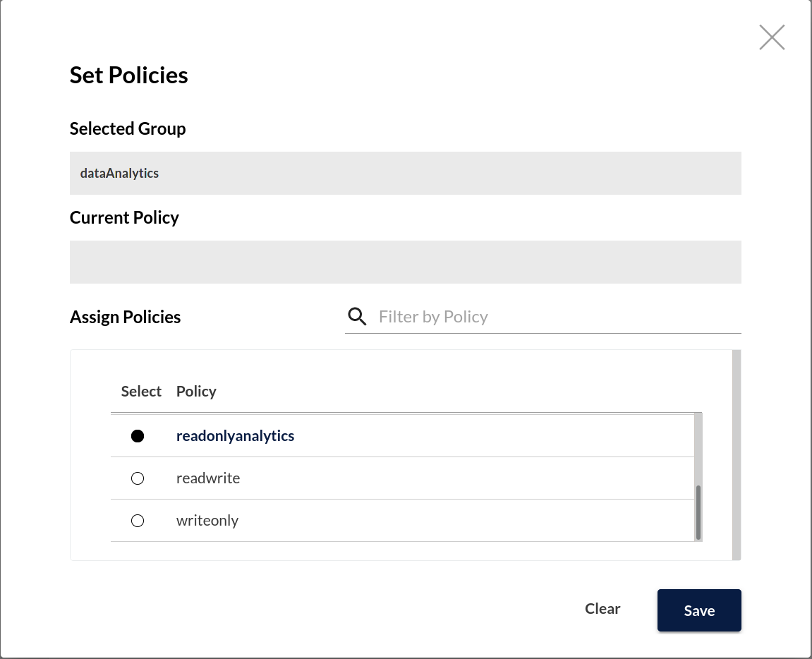Click the Save button
Viewport: 812px width, 659px height.
tap(699, 610)
